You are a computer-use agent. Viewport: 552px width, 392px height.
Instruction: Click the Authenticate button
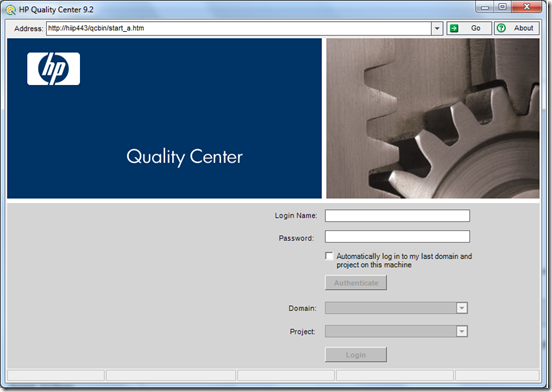(356, 283)
